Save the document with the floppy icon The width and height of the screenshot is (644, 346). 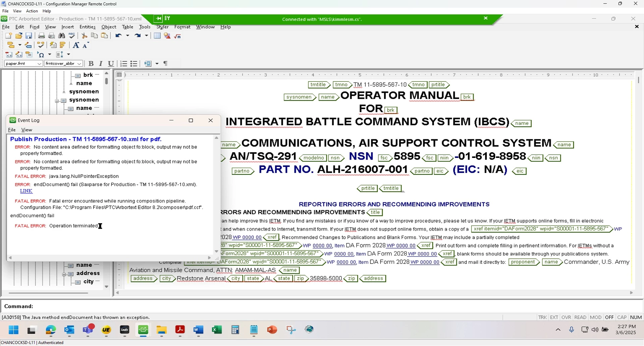coord(29,36)
